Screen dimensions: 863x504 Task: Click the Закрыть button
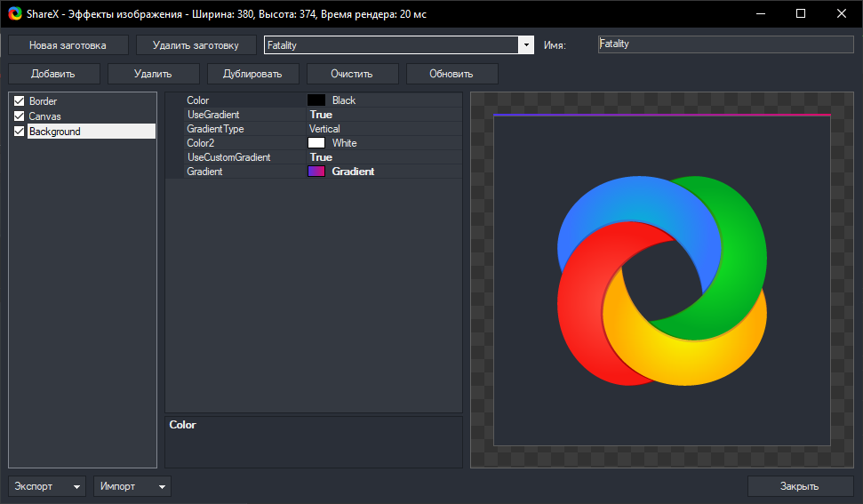point(800,486)
